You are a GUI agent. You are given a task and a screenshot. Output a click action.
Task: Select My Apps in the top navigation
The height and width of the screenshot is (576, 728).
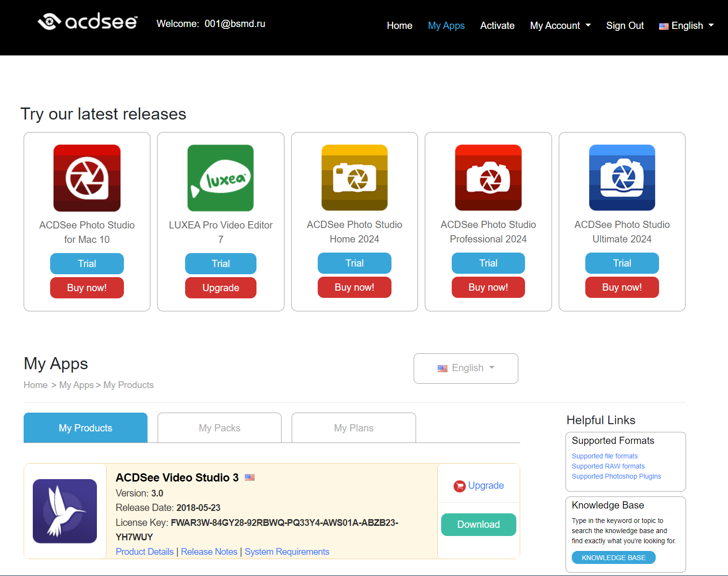446,26
